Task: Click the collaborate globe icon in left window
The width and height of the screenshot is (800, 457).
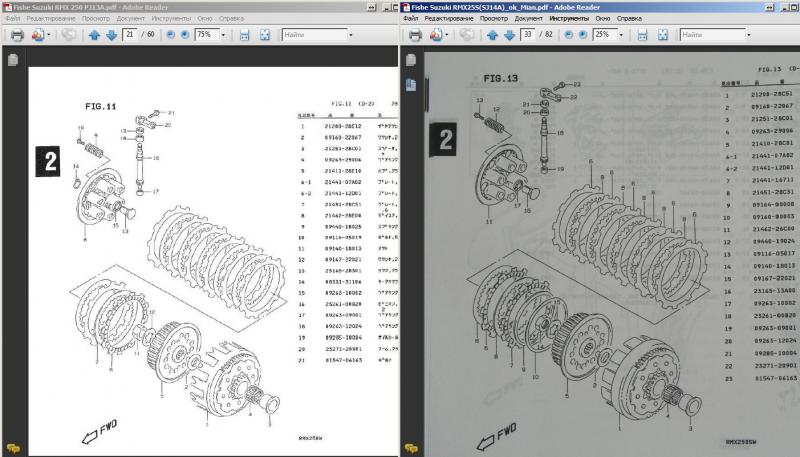Action: pyautogui.click(x=68, y=35)
